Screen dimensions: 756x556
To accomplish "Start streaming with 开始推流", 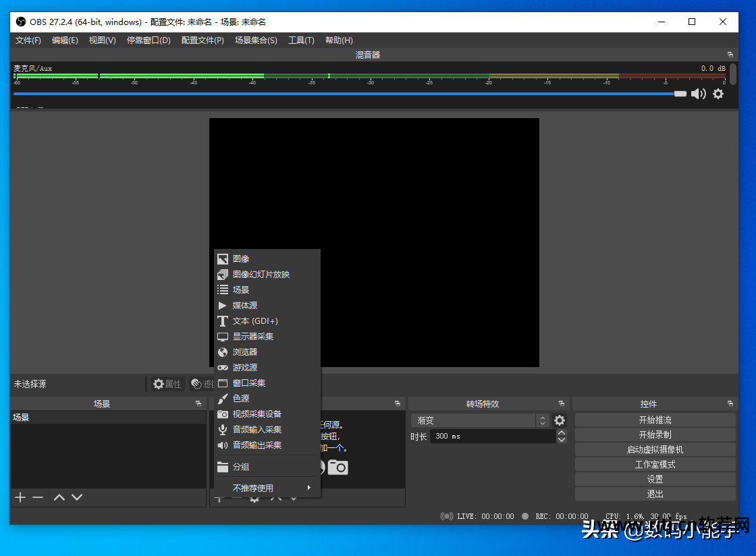I will [655, 420].
